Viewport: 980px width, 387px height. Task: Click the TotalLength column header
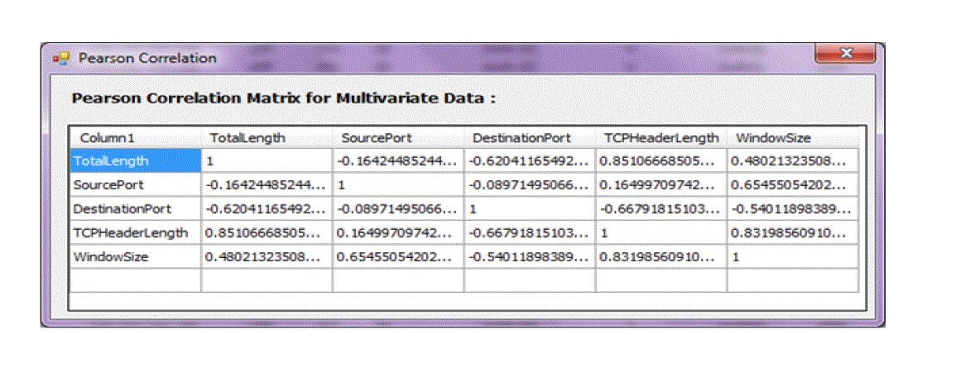[247, 138]
